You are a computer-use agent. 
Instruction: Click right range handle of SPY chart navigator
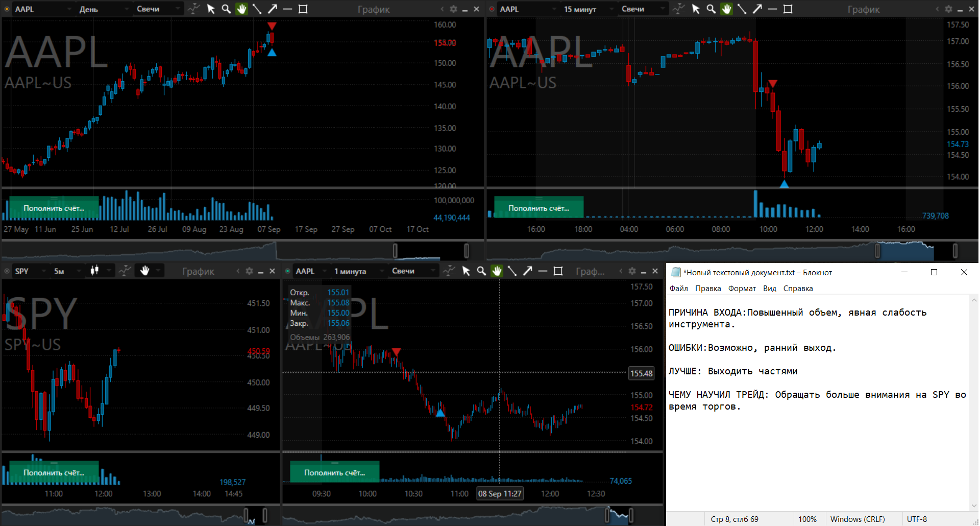(x=265, y=515)
